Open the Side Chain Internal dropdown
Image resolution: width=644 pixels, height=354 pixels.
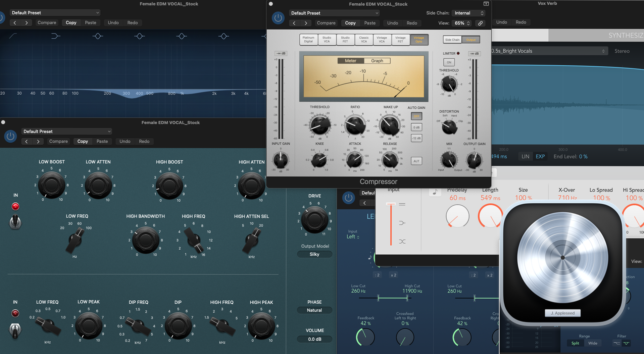pos(468,13)
